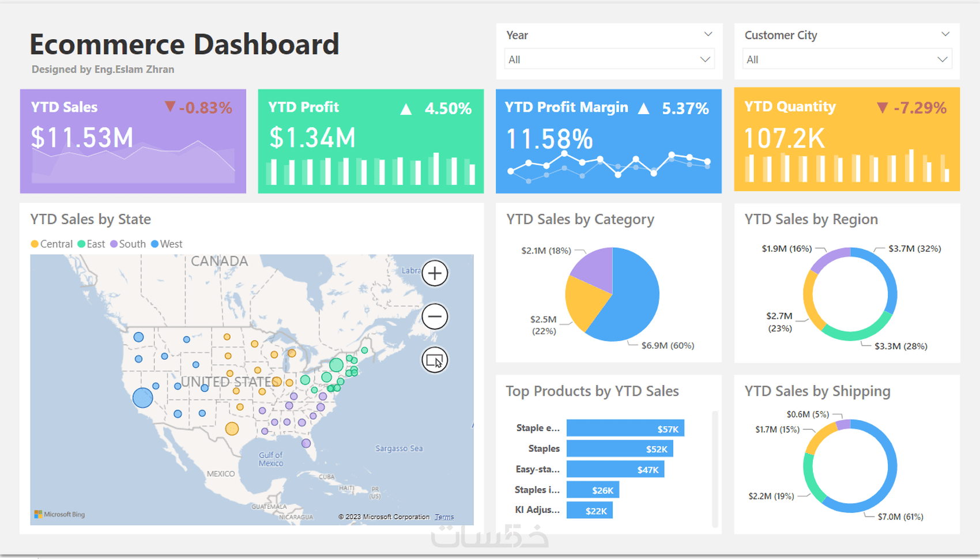Zoom out the map with minus icon
980x559 pixels.
tap(435, 316)
